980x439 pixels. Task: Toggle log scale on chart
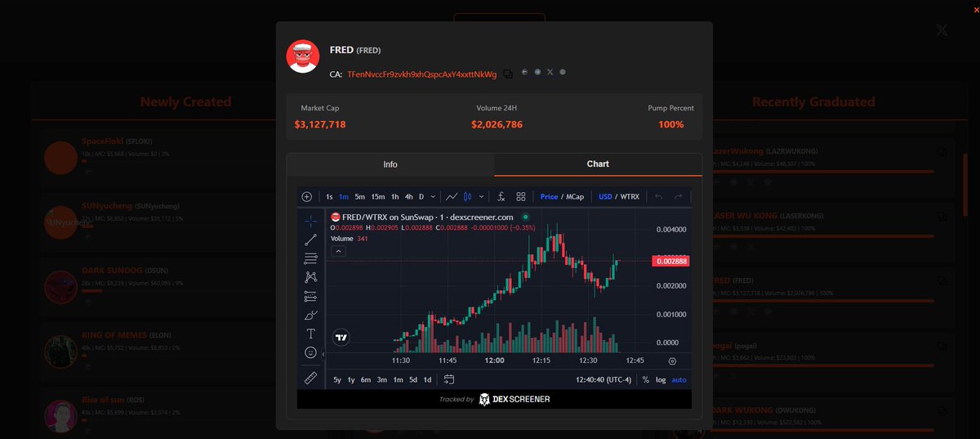[x=660, y=379]
